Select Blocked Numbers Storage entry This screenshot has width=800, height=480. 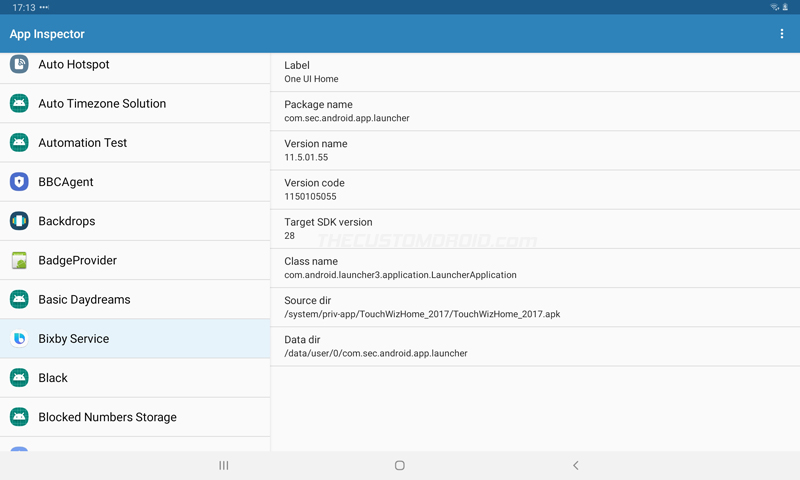click(x=135, y=417)
